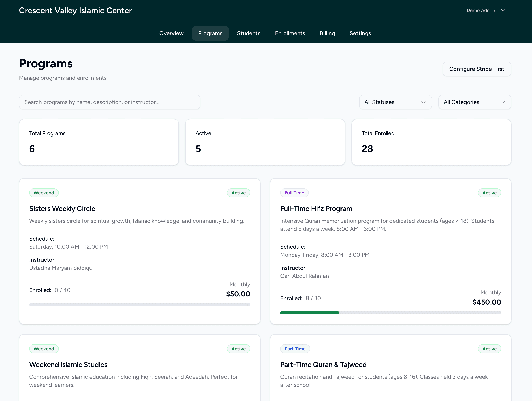Click the Configure Stripe First button
This screenshot has width=532, height=401.
coord(477,69)
